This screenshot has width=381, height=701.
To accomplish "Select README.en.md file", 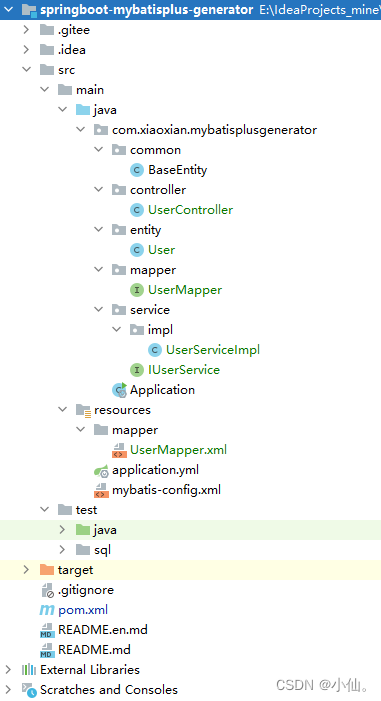I will (x=103, y=630).
